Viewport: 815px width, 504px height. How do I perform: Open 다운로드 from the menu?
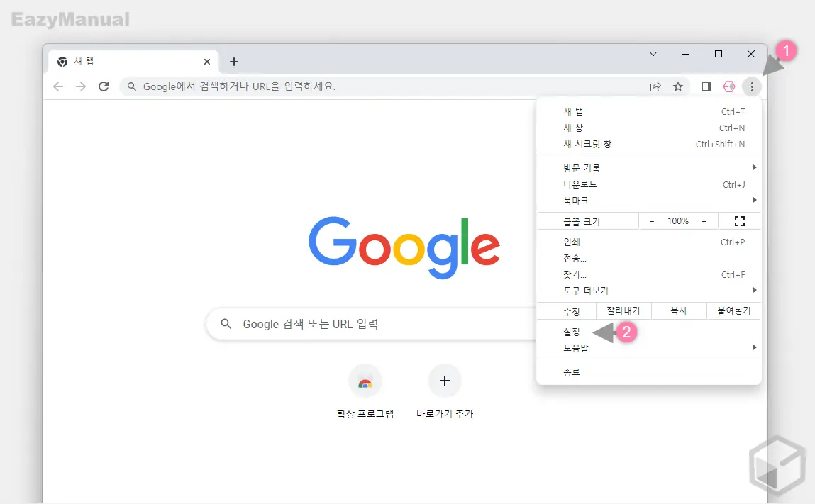(x=649, y=184)
